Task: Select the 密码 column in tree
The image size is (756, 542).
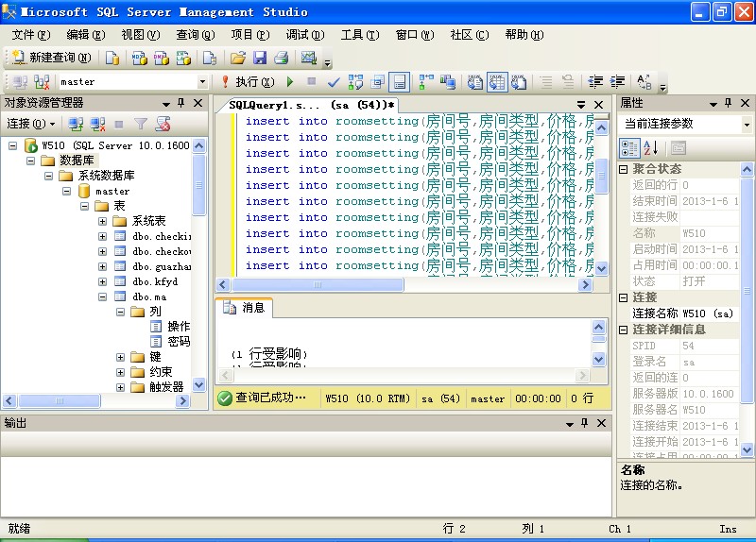Action: pyautogui.click(x=179, y=341)
